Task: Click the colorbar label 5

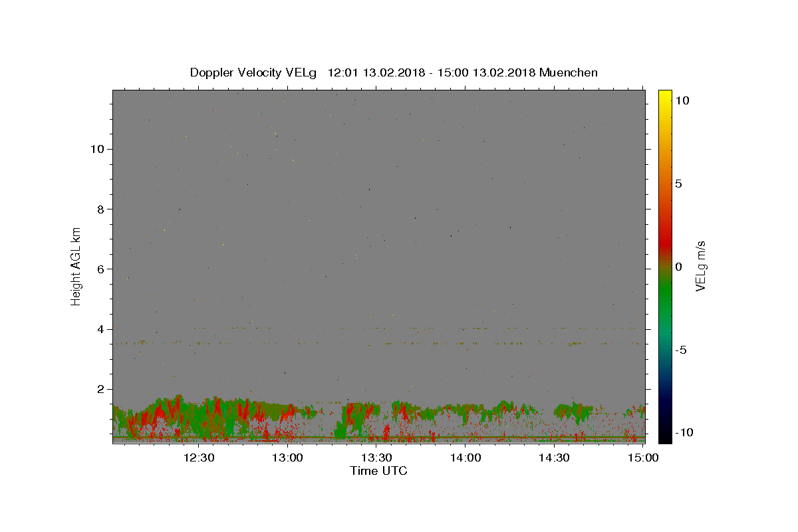Action: [x=678, y=184]
